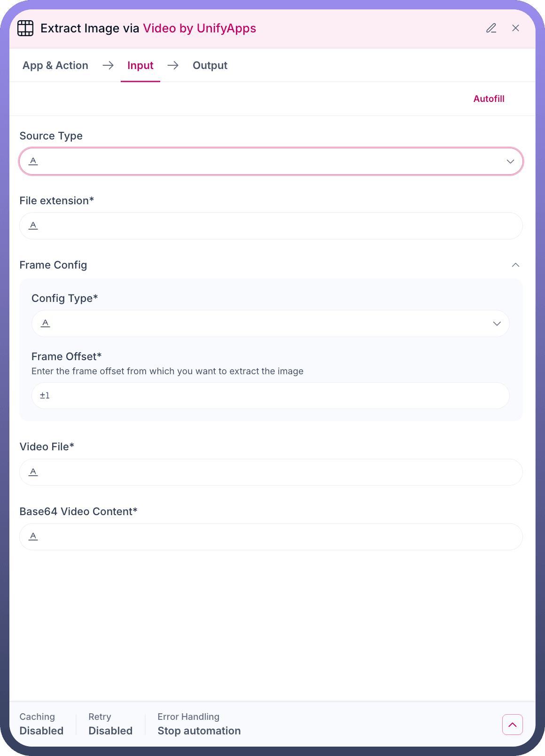The height and width of the screenshot is (756, 545).
Task: Select the Input tab
Action: (140, 66)
